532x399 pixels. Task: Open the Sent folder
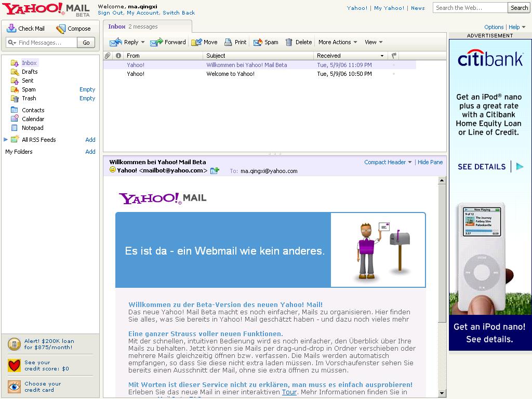[x=28, y=81]
